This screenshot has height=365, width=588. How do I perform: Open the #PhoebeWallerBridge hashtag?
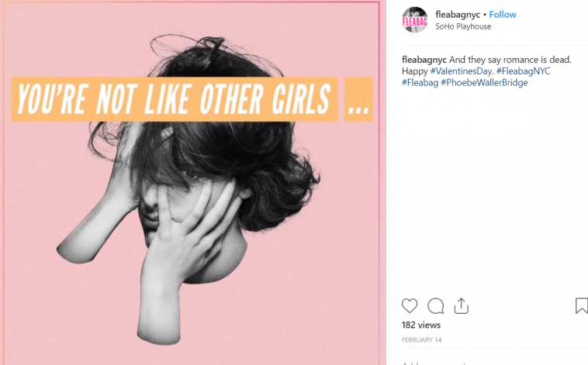(x=484, y=82)
